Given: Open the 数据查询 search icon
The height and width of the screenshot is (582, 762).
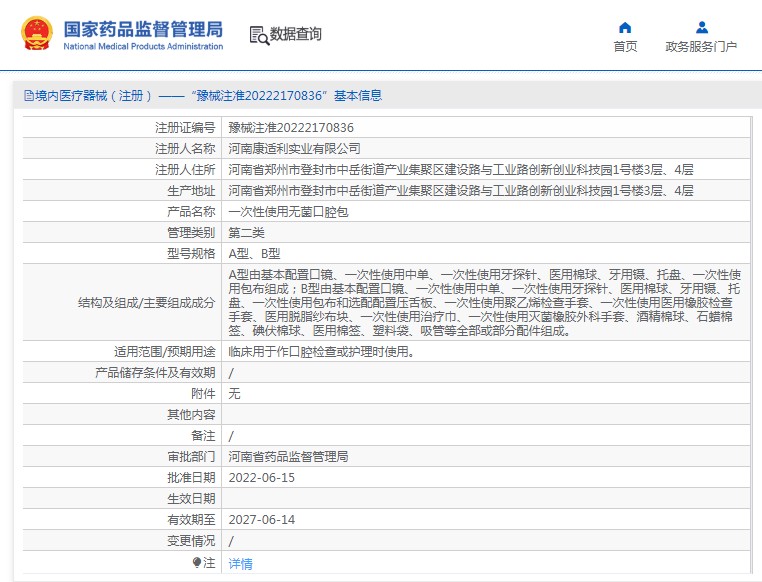Looking at the screenshot, I should tap(259, 35).
